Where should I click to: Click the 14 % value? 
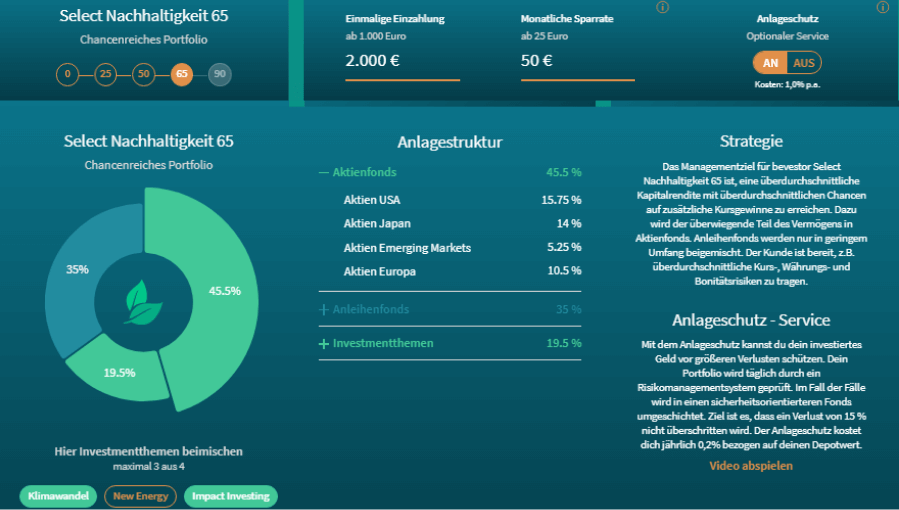click(x=569, y=223)
